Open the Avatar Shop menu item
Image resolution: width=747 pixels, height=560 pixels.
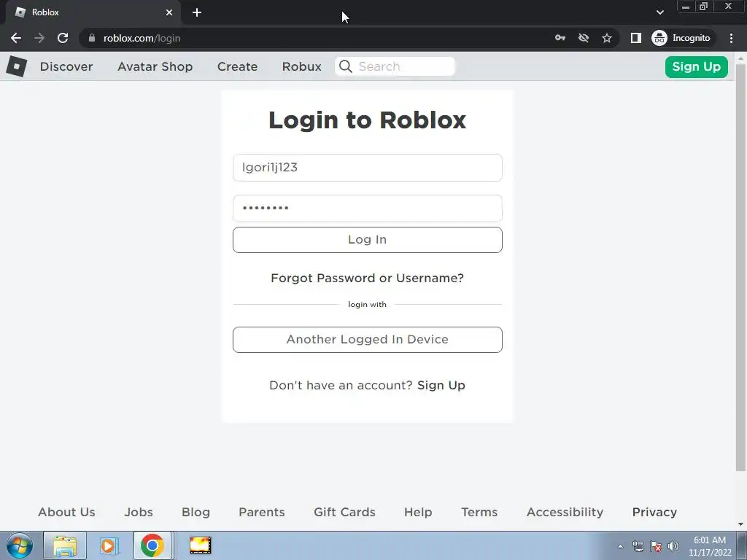pyautogui.click(x=155, y=66)
